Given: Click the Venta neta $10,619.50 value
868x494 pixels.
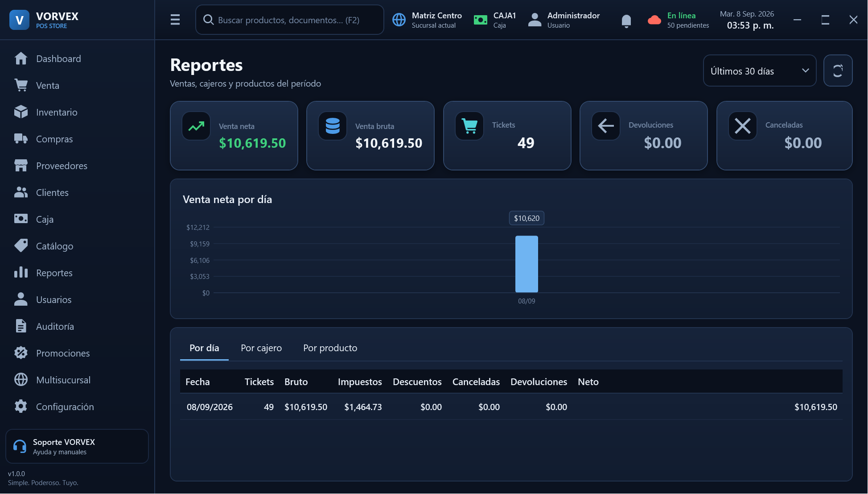Looking at the screenshot, I should point(252,143).
